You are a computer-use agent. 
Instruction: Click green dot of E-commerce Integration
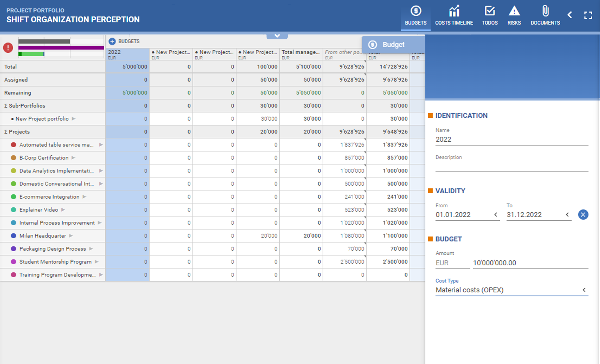click(x=14, y=197)
